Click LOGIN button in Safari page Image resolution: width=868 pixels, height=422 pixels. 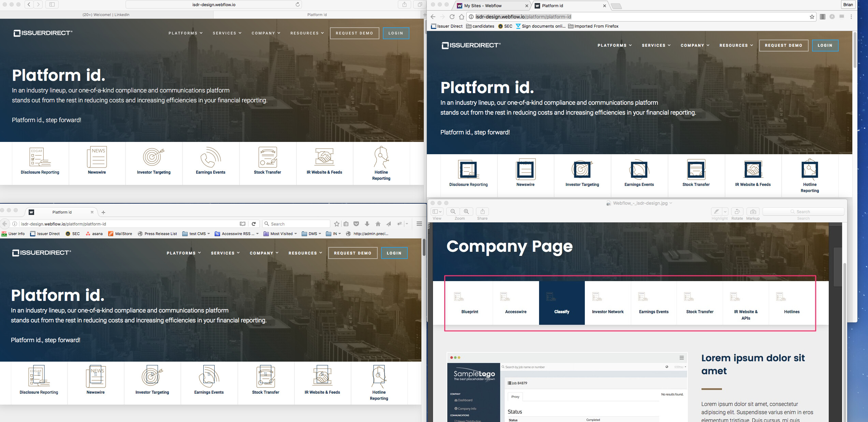[395, 33]
